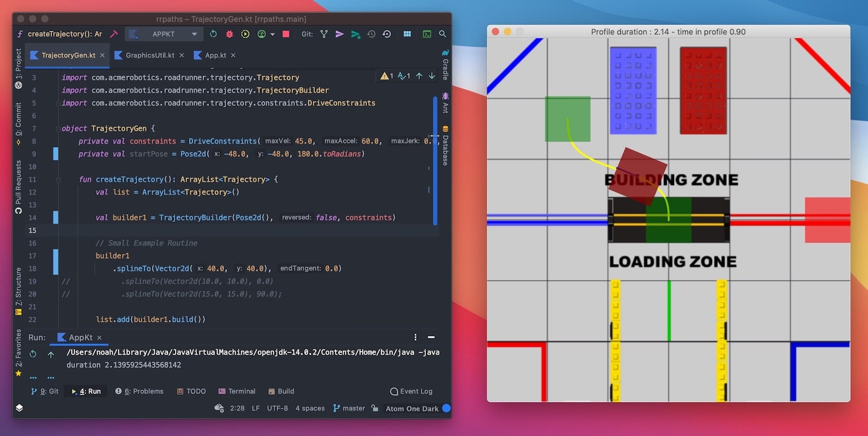Click the Rerun icon in Run panel
Screen dimensions: 868x436
[x=33, y=354]
